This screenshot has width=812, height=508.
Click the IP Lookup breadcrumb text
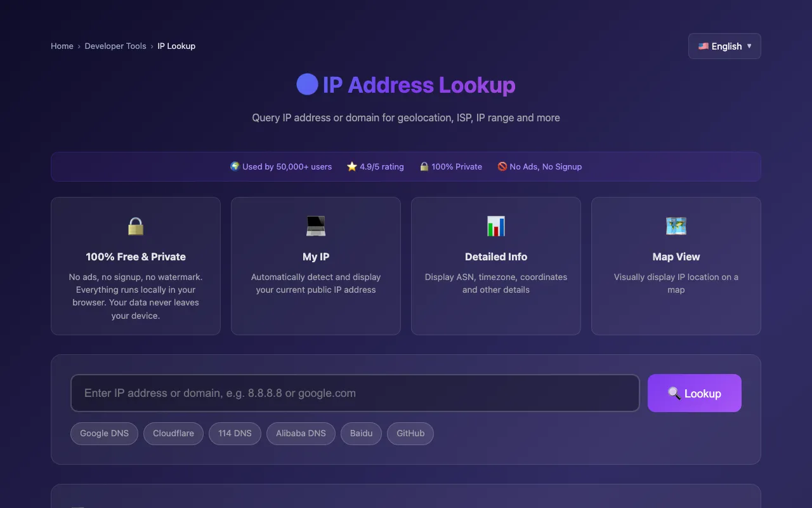(176, 46)
